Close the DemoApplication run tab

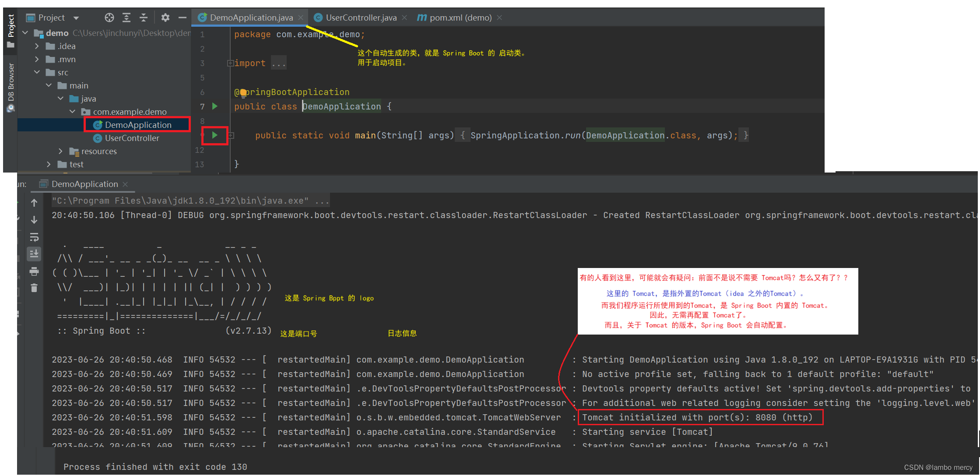(125, 184)
